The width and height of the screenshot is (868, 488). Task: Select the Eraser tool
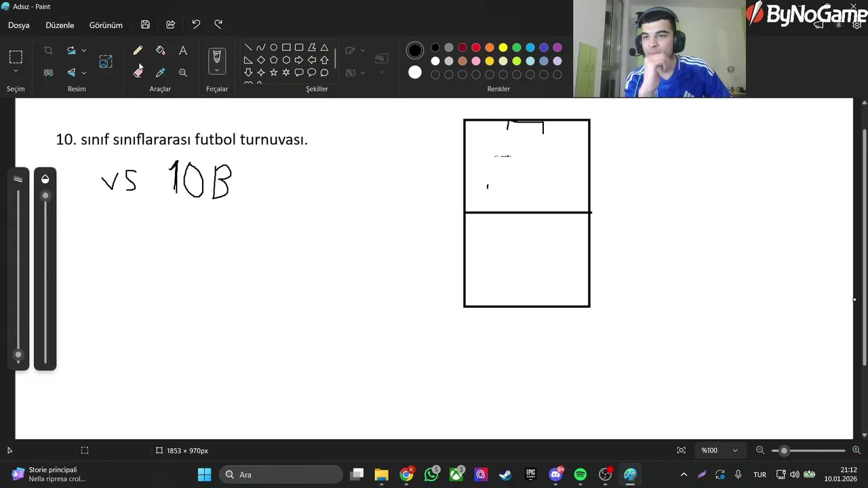(x=138, y=73)
